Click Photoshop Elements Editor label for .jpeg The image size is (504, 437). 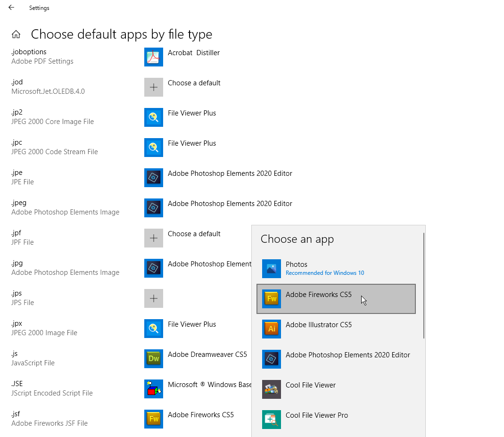(230, 204)
